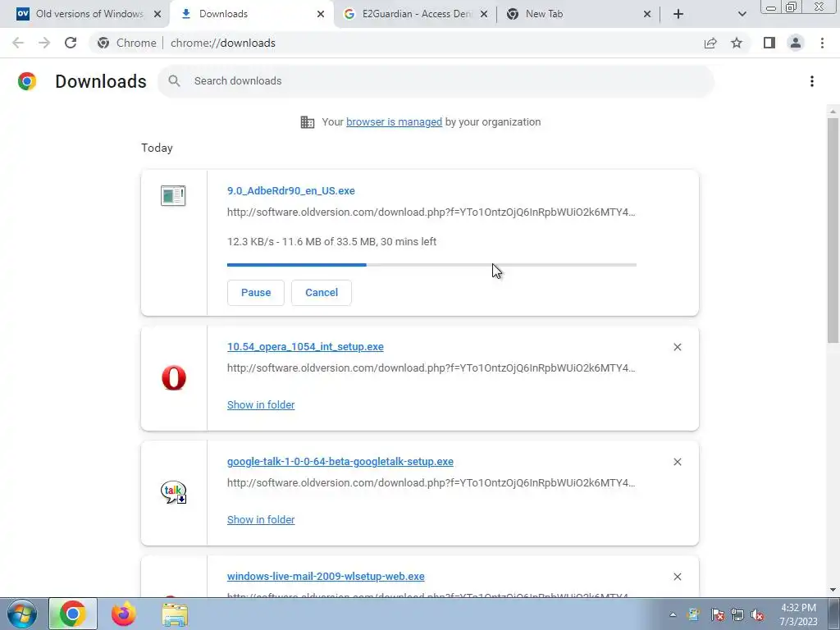Click the Adobe Reader file icon

coord(173,195)
